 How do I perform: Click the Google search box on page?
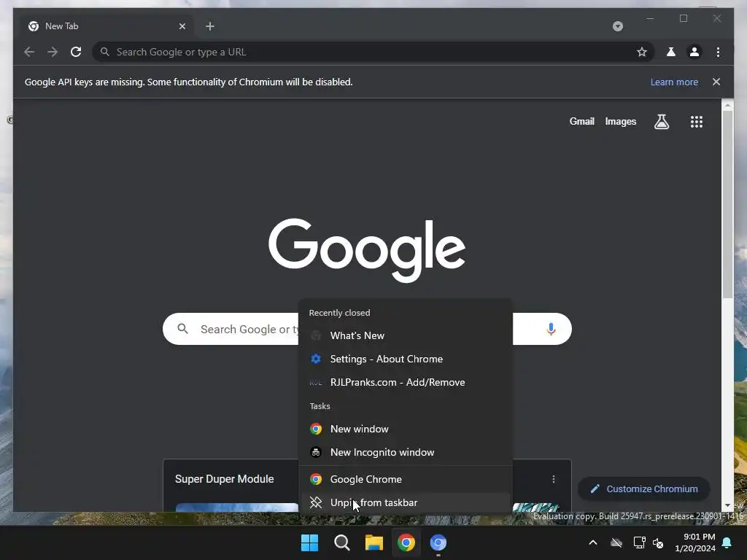[367, 329]
